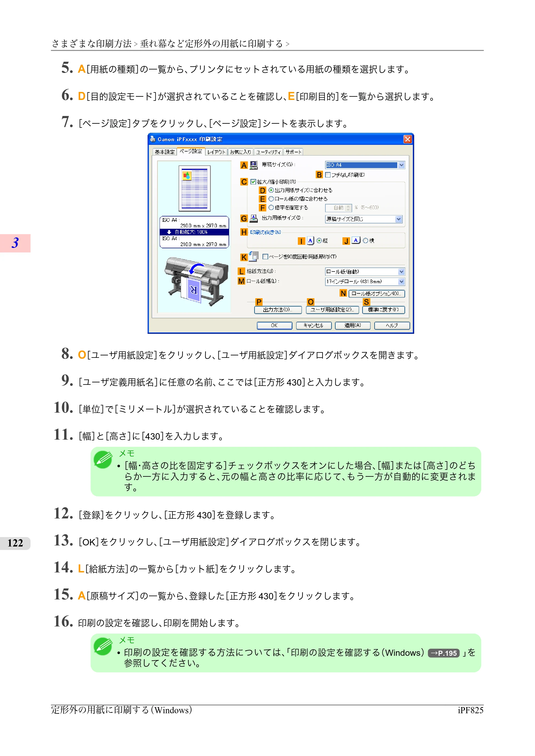The height and width of the screenshot is (756, 535).
Task: Tick the ページを90度回転 checkbox
Action: point(265,257)
